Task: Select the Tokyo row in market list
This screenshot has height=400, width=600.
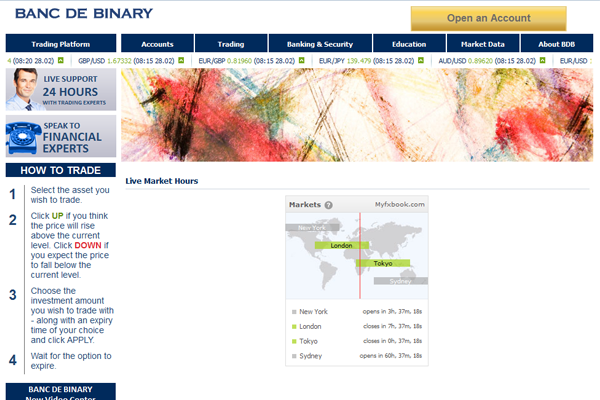Action: pos(357,341)
